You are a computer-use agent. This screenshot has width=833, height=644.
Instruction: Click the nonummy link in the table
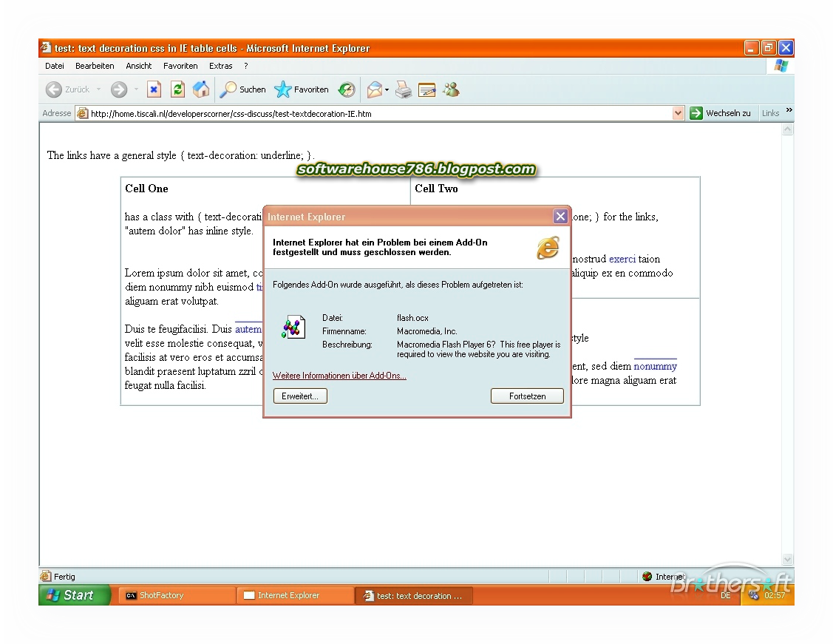(x=655, y=366)
